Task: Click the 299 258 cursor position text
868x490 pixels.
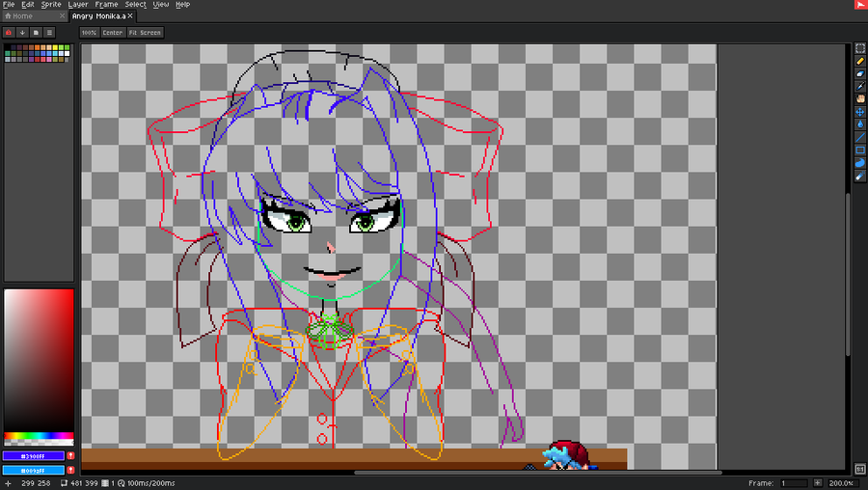Action: click(36, 483)
